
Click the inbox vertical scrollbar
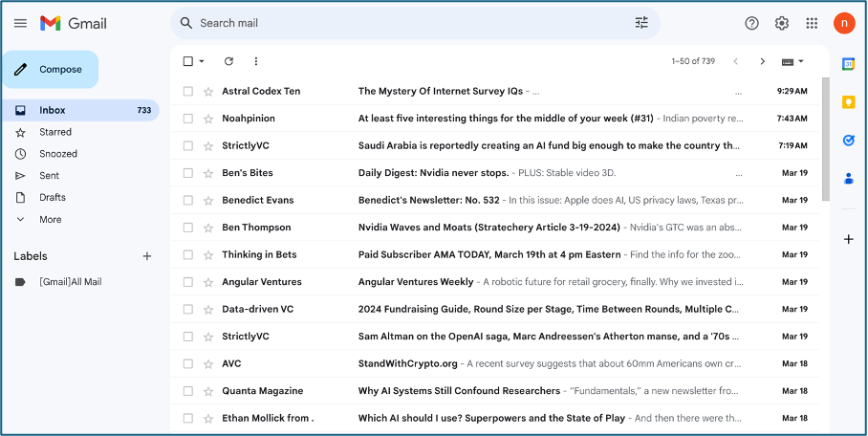825,139
